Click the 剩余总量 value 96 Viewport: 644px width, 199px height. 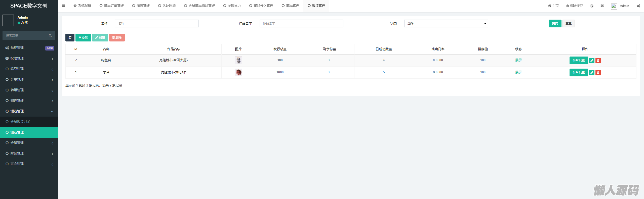(330, 60)
